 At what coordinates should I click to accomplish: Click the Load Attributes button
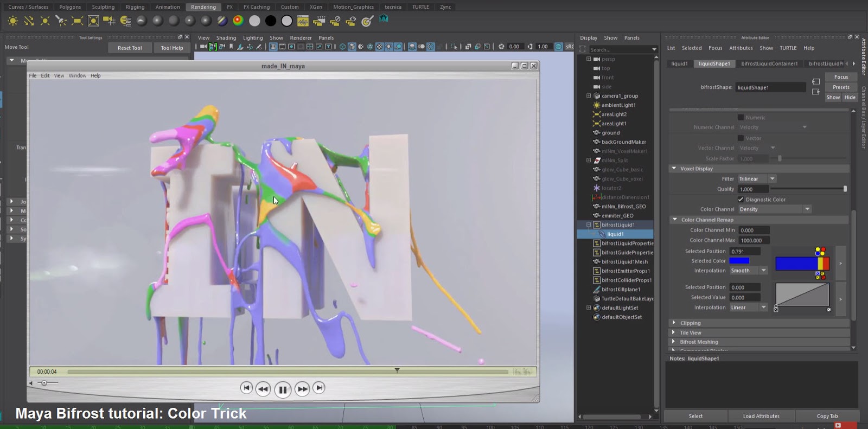761,416
